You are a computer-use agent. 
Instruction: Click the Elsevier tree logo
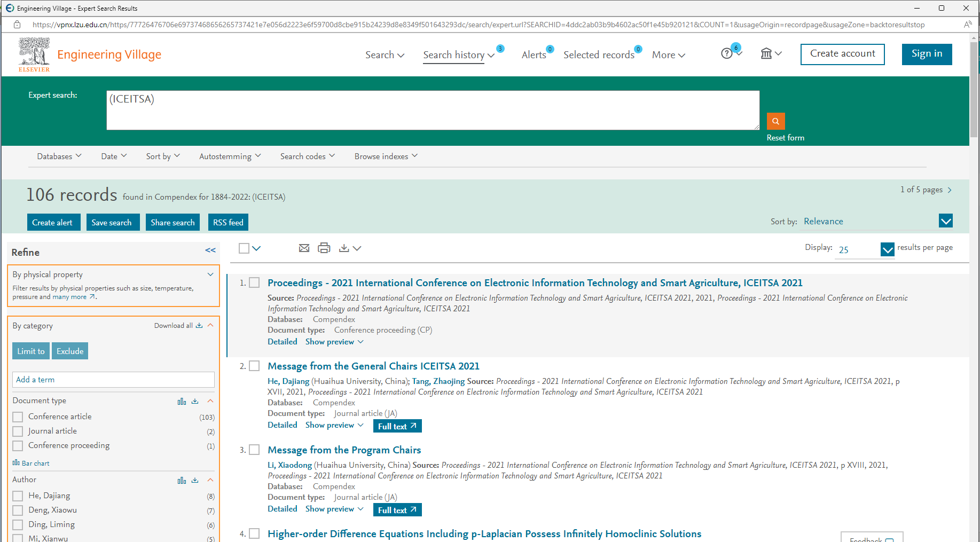[34, 54]
